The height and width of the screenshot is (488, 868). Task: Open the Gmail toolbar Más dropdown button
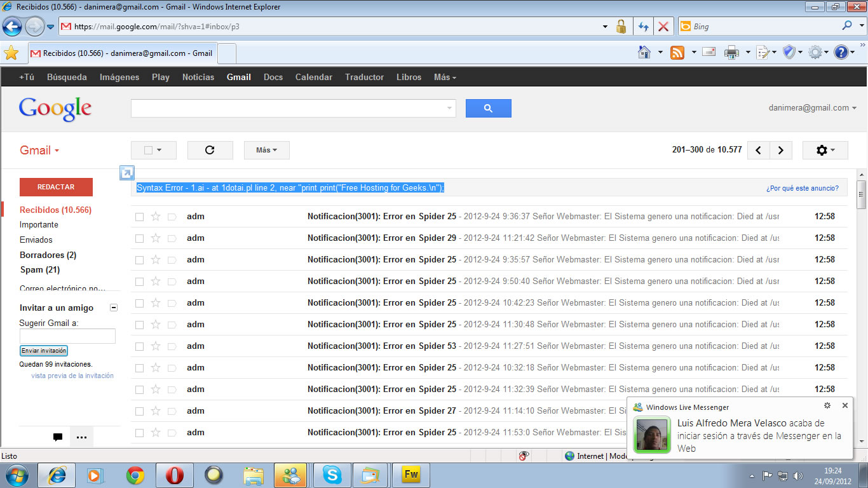[x=267, y=150]
